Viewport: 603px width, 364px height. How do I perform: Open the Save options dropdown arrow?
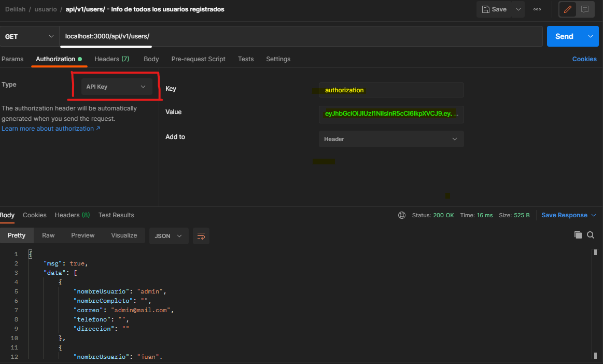click(518, 9)
